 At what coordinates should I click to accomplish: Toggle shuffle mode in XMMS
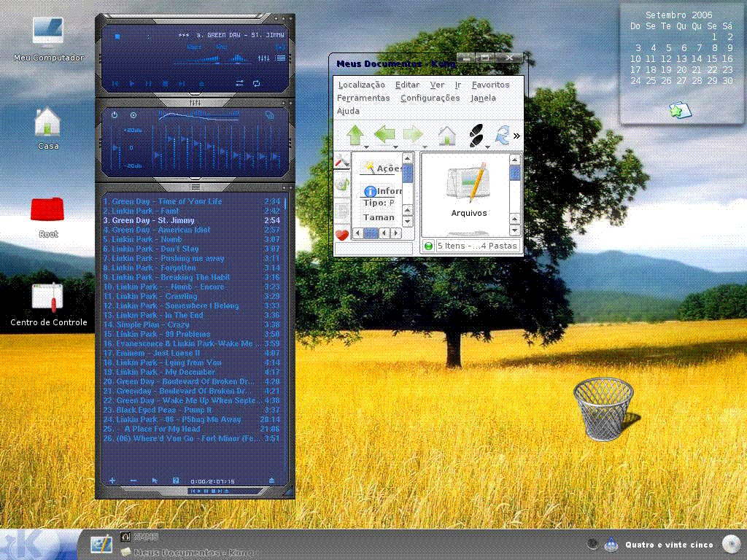click(x=239, y=83)
